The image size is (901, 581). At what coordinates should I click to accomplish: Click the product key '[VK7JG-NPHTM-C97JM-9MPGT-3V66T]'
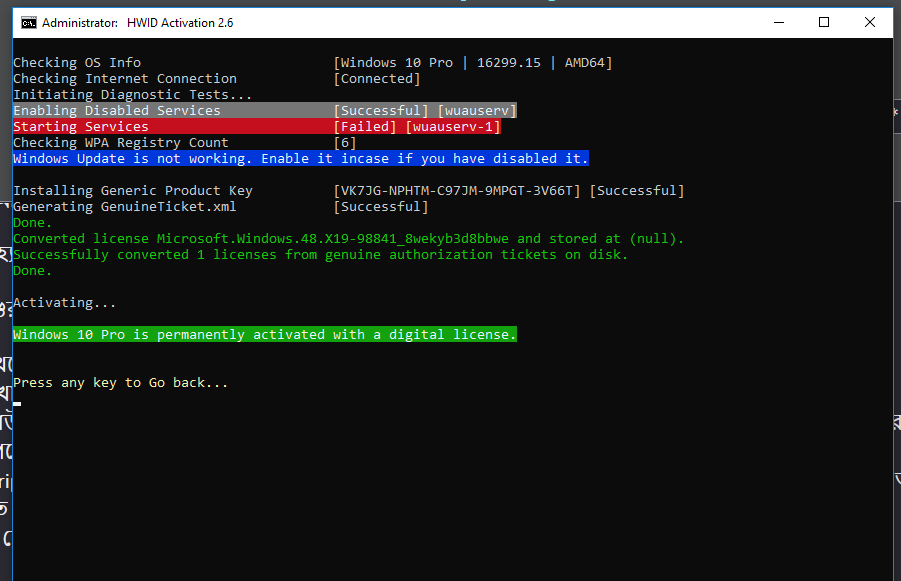click(x=457, y=191)
